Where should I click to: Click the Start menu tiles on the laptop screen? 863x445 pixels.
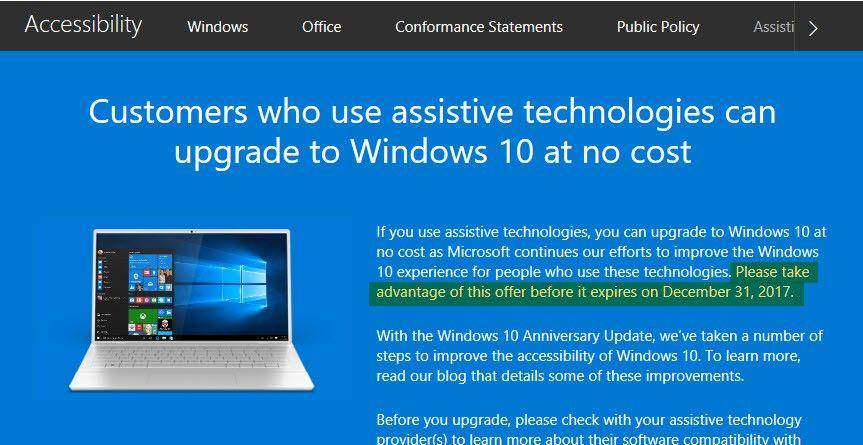coord(150,292)
